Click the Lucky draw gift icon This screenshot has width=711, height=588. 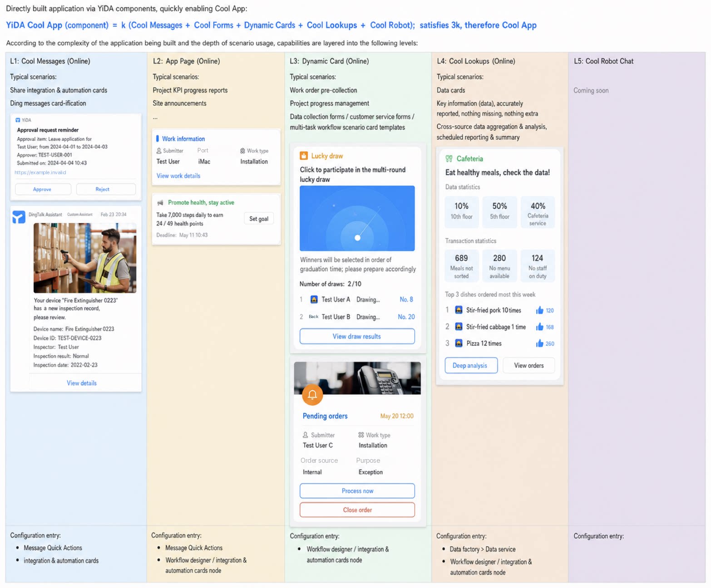[304, 156]
